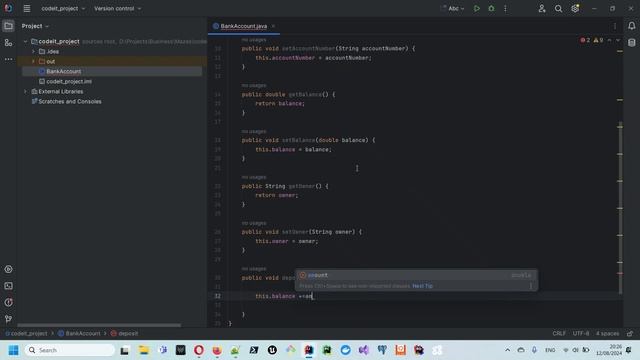640x360 pixels.
Task: Open the Database tool window
Action: point(631,43)
